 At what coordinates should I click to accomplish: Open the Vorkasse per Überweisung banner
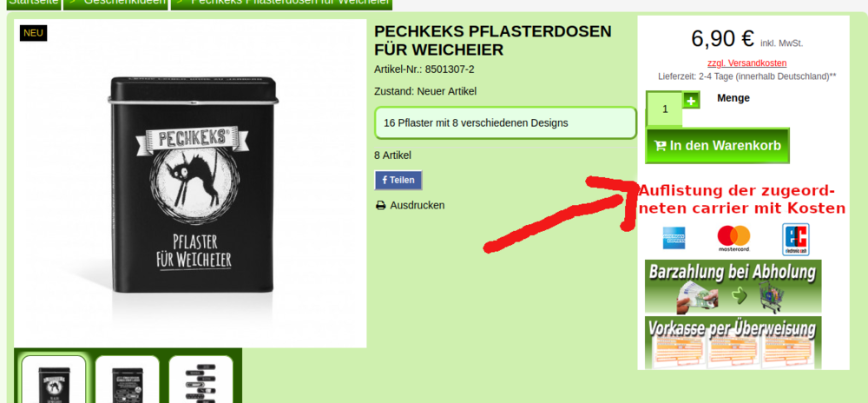point(733,342)
